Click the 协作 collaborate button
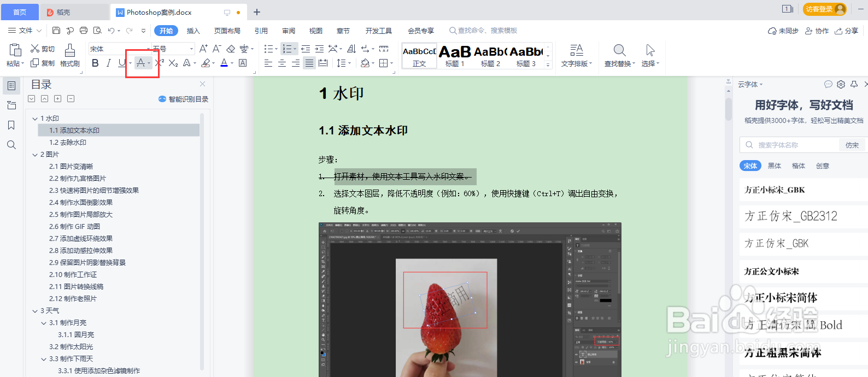 pyautogui.click(x=817, y=31)
